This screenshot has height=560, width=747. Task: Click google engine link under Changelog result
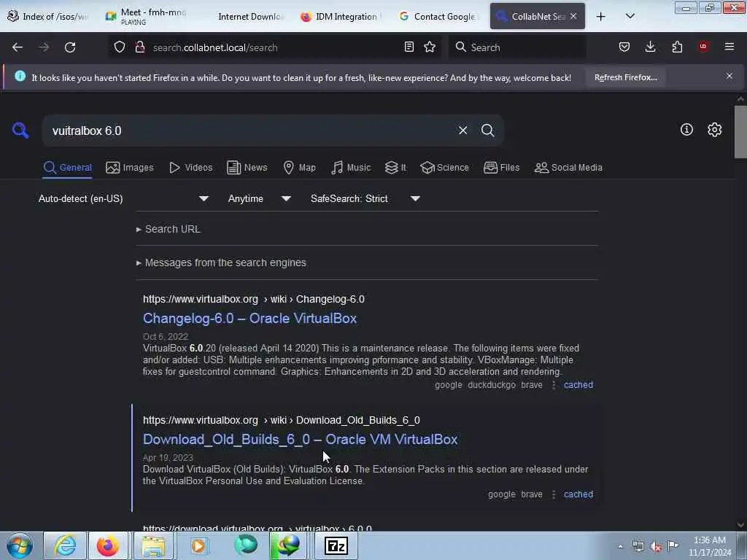click(449, 385)
